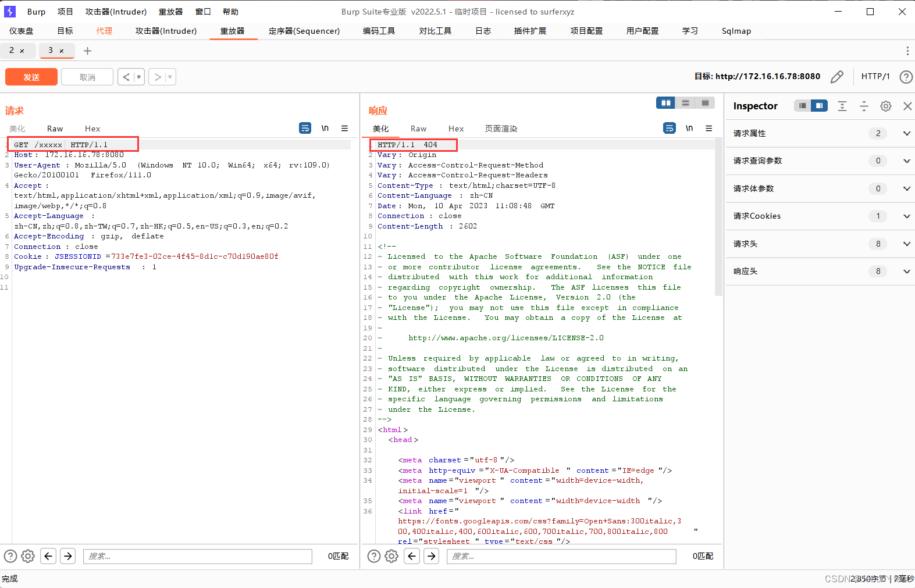The height and width of the screenshot is (588, 915).
Task: Open the three-dot menu by the Repeater tabs
Action: (x=907, y=51)
